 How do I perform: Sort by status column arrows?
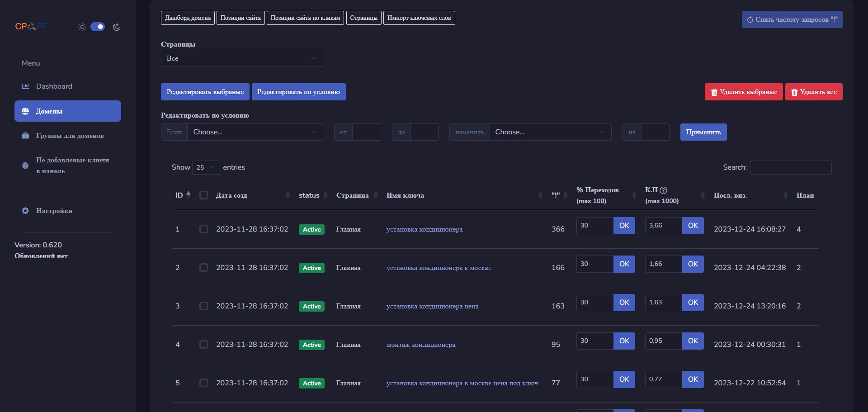point(325,195)
